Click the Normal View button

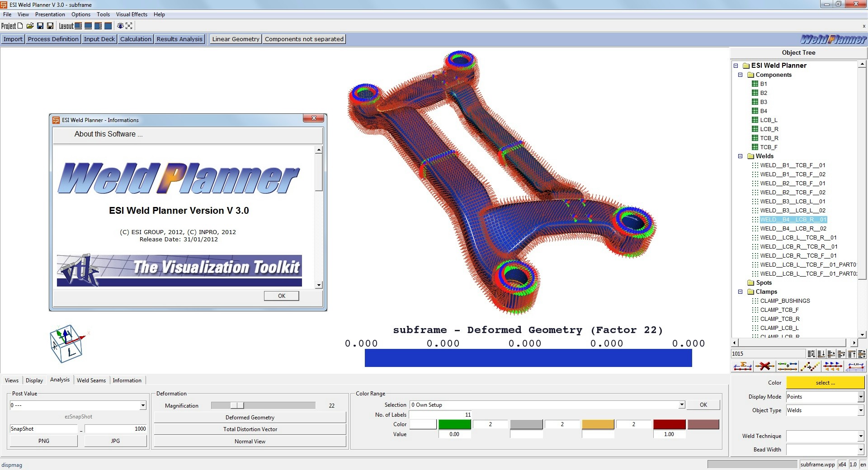click(250, 442)
